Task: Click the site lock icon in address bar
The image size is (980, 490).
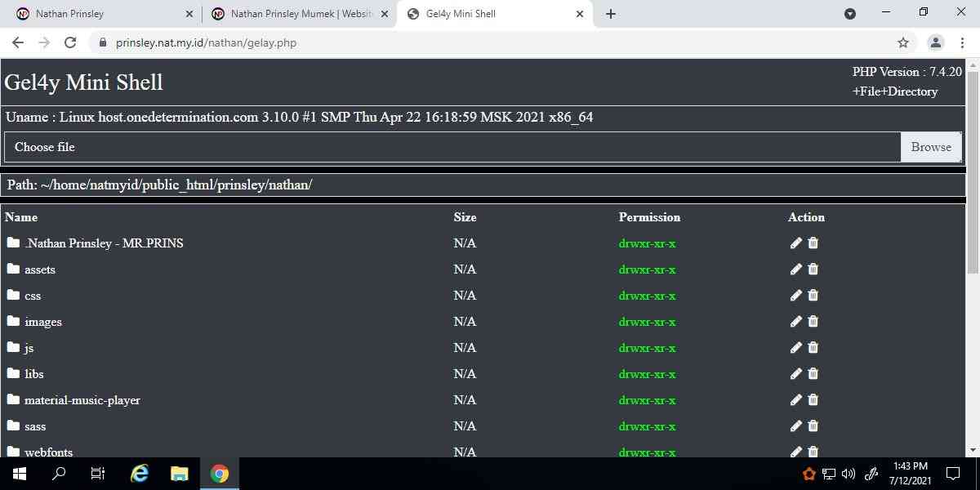Action: point(102,42)
